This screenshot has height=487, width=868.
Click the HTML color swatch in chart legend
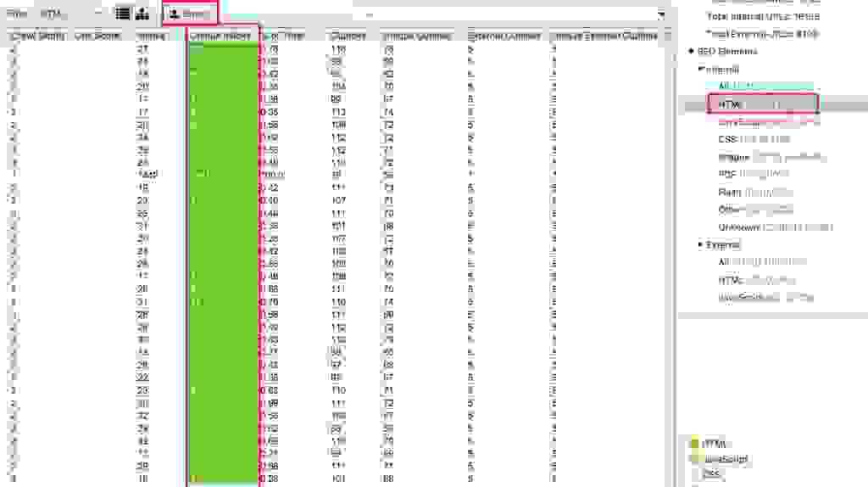(695, 444)
